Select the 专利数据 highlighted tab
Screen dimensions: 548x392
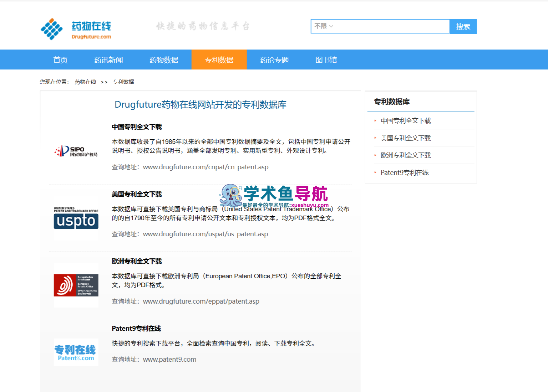219,60
